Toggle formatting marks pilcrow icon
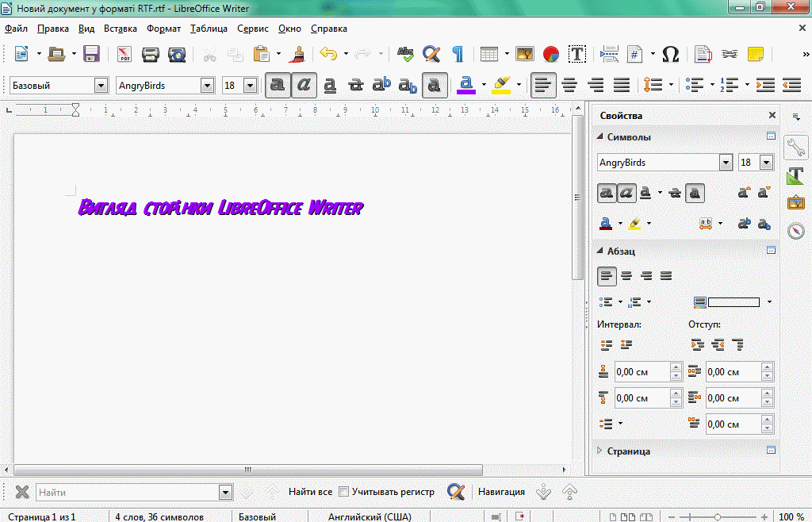The width and height of the screenshot is (812, 522). 458,54
